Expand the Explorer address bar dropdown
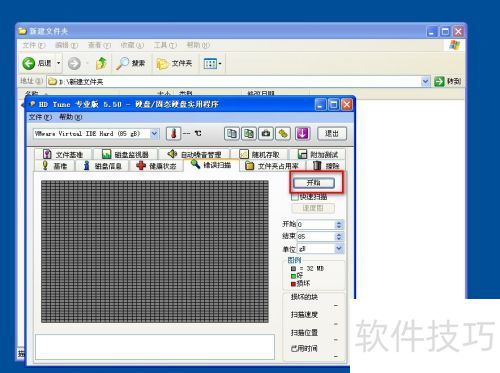500x373 pixels. (425, 81)
